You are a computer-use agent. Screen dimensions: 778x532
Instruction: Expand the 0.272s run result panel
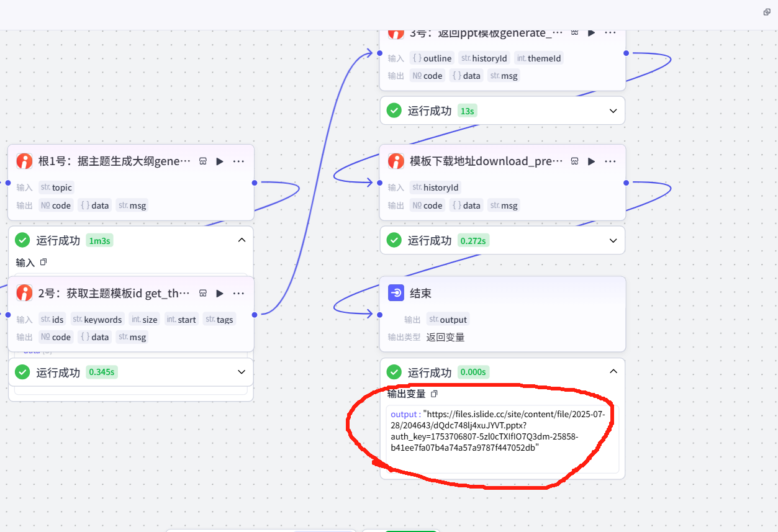tap(613, 240)
